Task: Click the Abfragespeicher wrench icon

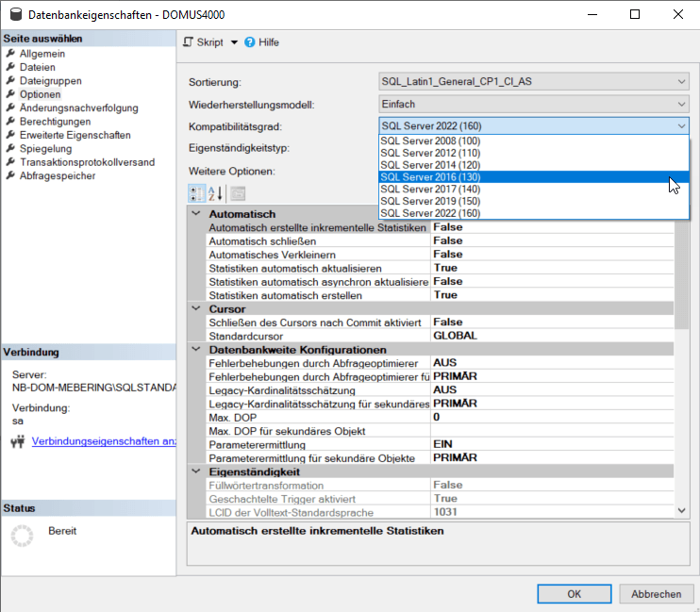Action: pos(10,176)
